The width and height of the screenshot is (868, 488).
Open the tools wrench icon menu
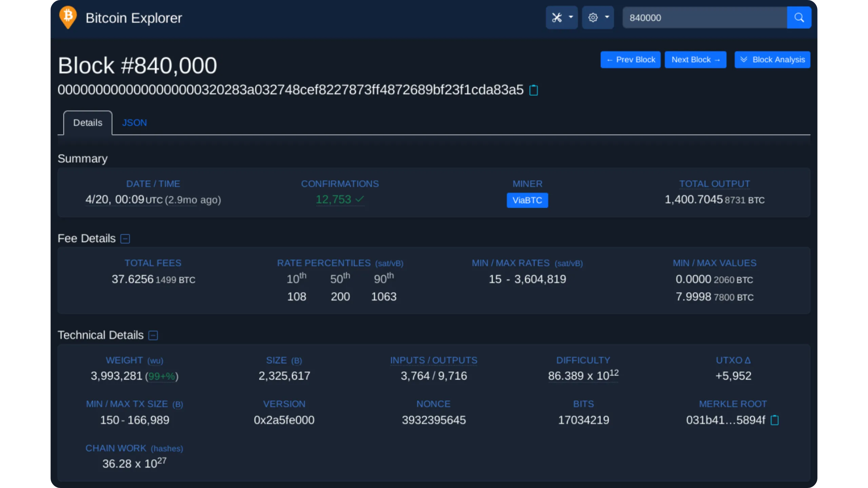(x=557, y=18)
